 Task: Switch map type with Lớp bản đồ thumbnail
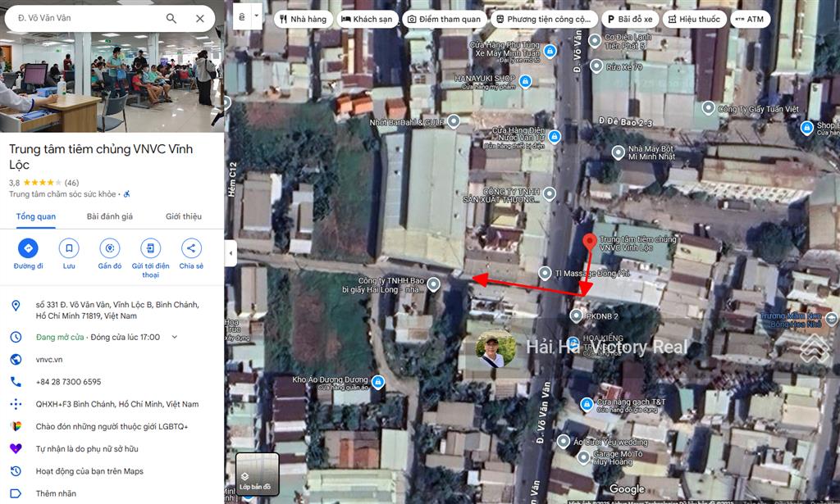tap(257, 474)
